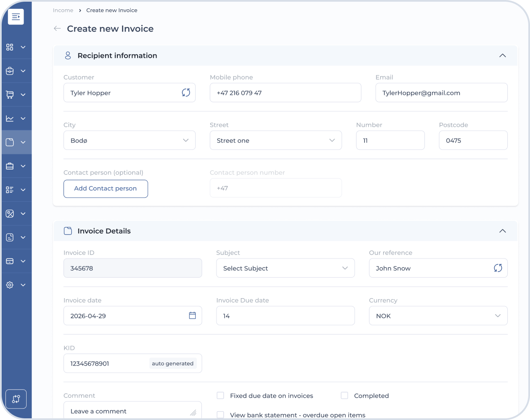Tick the Completed checkbox

(x=344, y=396)
